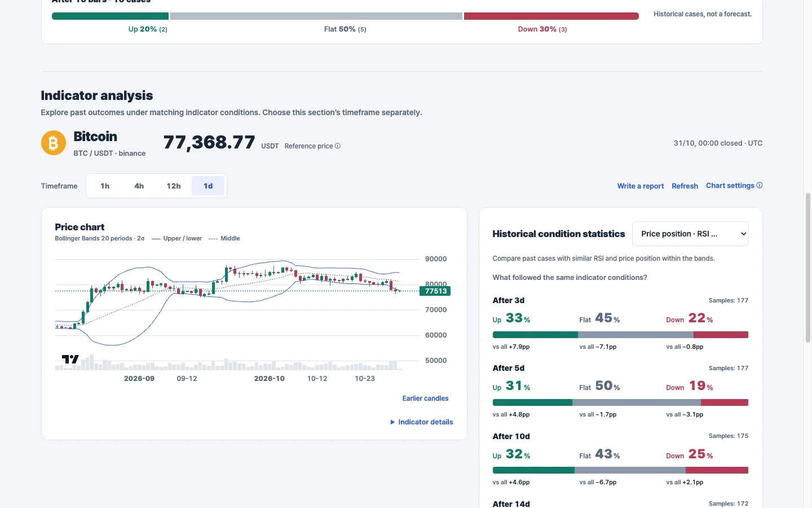Click the After 10d outcome bar
The width and height of the screenshot is (812, 508).
[620, 470]
